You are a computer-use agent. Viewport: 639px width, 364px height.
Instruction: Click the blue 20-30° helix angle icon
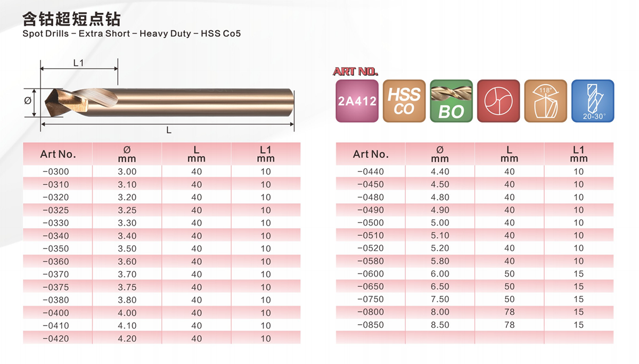[593, 101]
